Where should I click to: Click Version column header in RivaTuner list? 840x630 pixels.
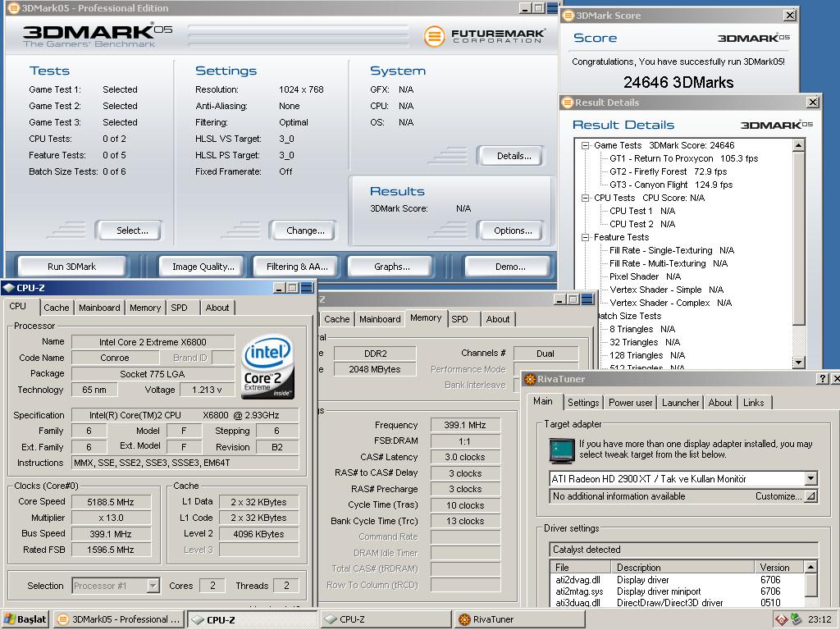779,568
